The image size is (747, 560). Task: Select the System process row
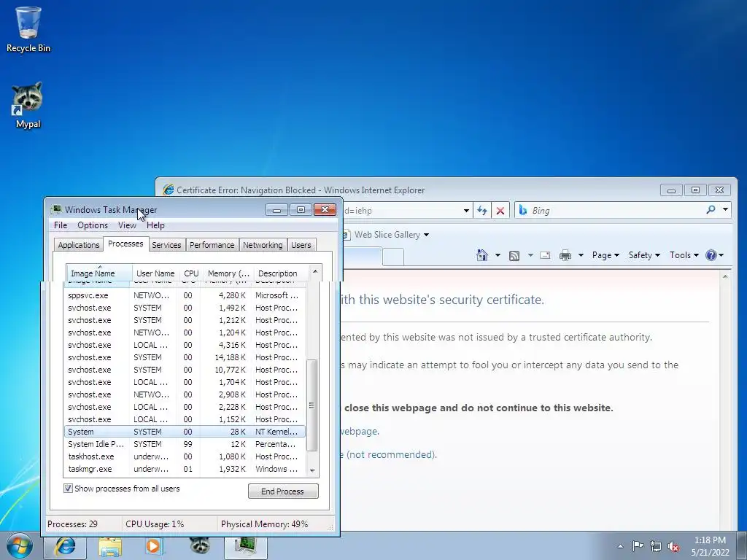click(185, 432)
